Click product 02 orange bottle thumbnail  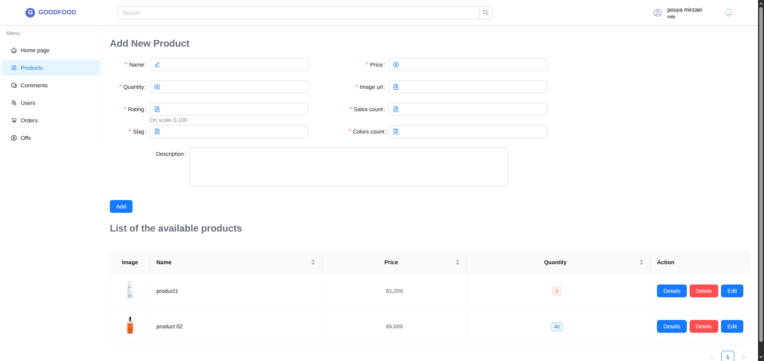click(130, 325)
